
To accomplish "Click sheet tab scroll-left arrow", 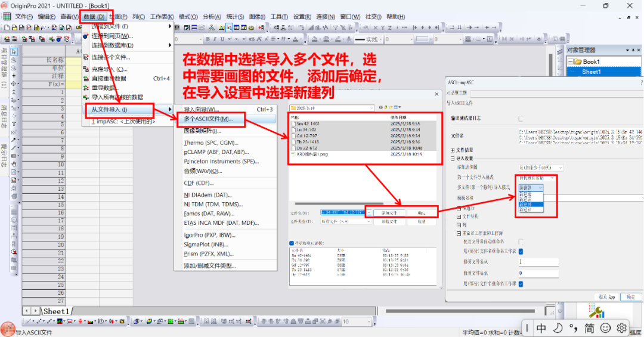I will (27, 311).
